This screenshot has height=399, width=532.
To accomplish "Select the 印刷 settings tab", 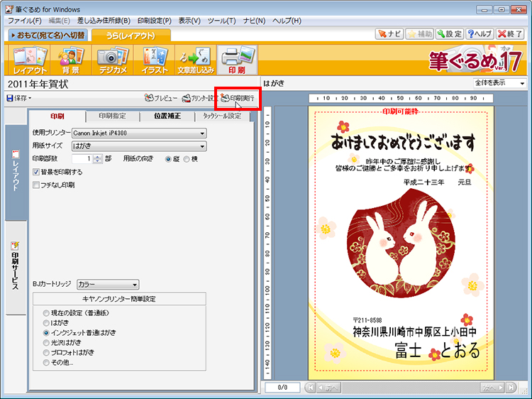I will click(x=57, y=116).
